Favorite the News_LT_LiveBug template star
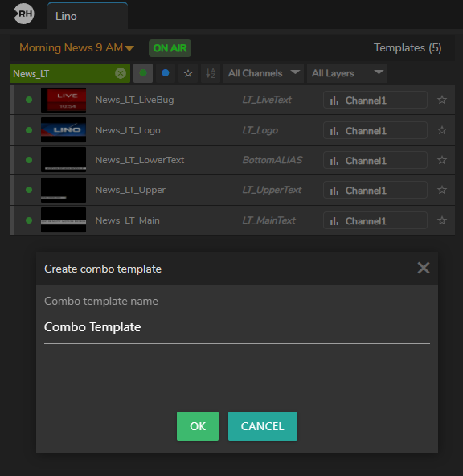The height and width of the screenshot is (476, 463). coord(442,100)
